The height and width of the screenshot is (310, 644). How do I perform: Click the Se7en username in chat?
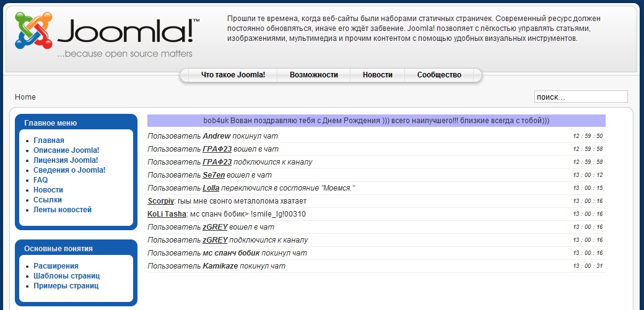click(214, 175)
